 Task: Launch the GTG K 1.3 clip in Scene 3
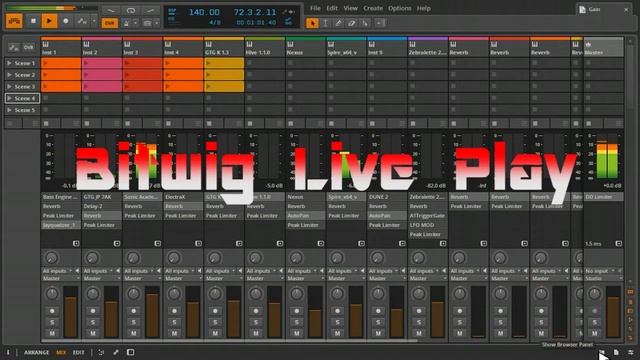[x=209, y=87]
